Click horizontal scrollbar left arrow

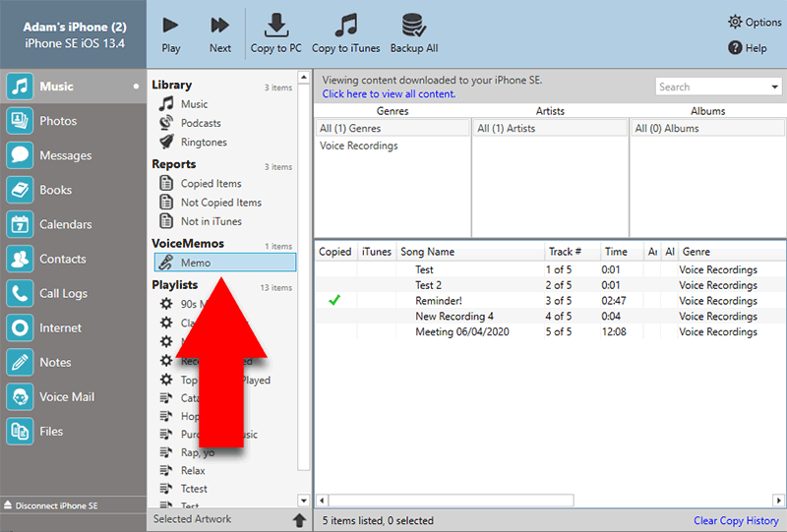[322, 501]
